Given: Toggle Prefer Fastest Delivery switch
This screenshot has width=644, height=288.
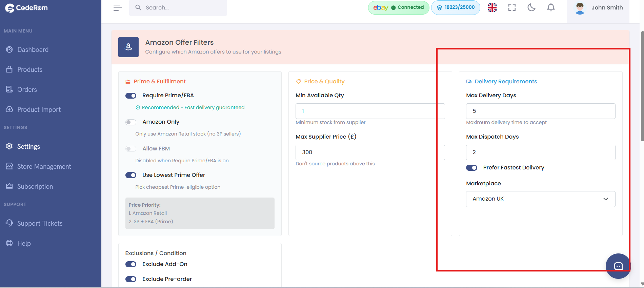Looking at the screenshot, I should click(x=471, y=168).
